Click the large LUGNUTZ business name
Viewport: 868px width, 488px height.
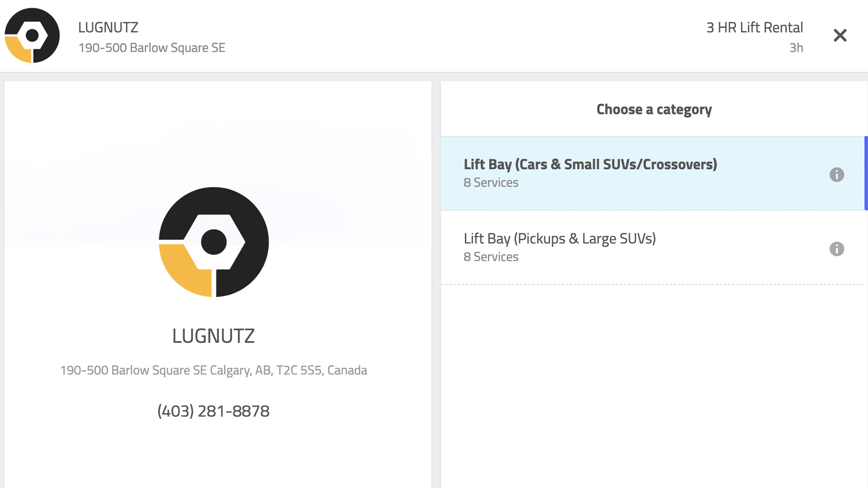click(x=213, y=336)
